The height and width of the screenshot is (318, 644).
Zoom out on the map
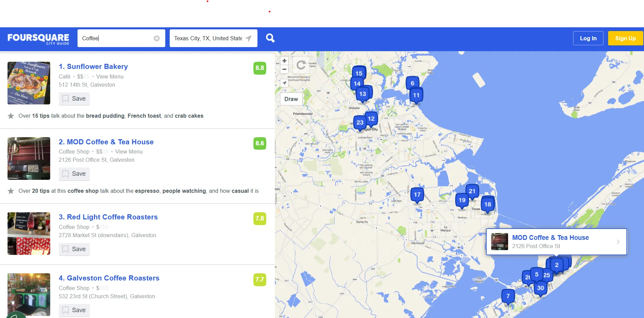click(x=284, y=69)
